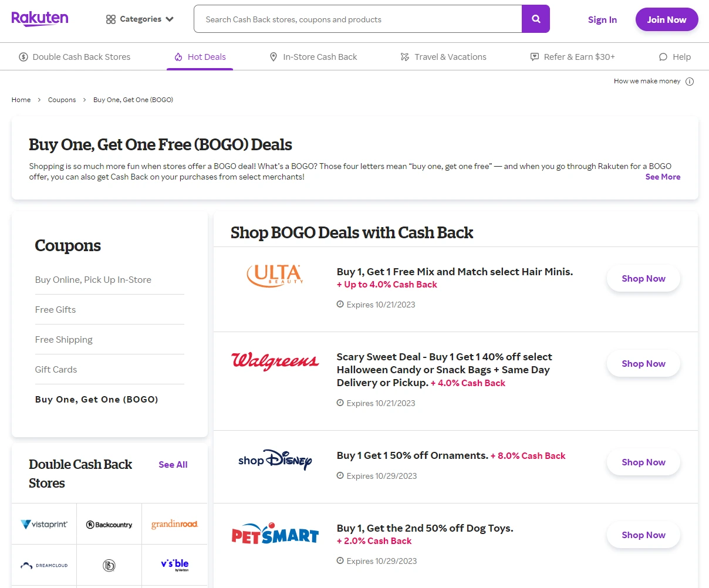
Task: Expand description with See More
Action: click(663, 177)
